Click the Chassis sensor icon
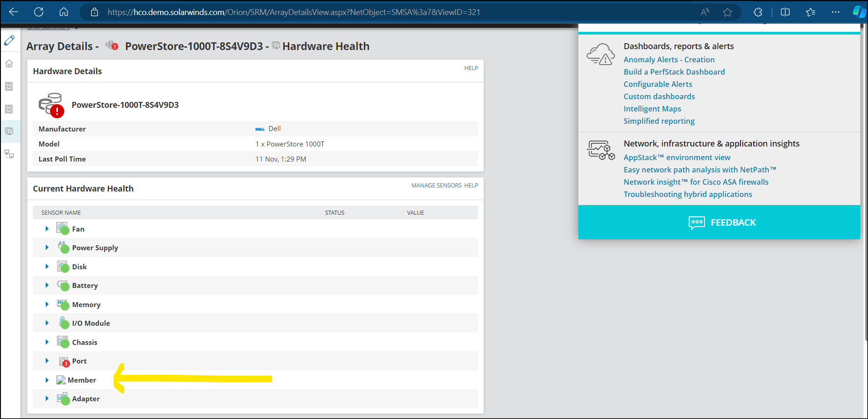868x419 pixels. pyautogui.click(x=63, y=342)
